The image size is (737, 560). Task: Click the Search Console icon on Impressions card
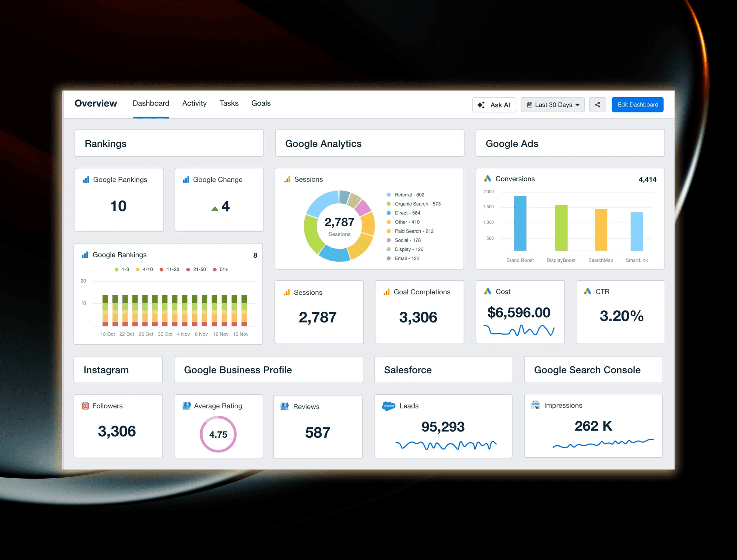(x=535, y=405)
